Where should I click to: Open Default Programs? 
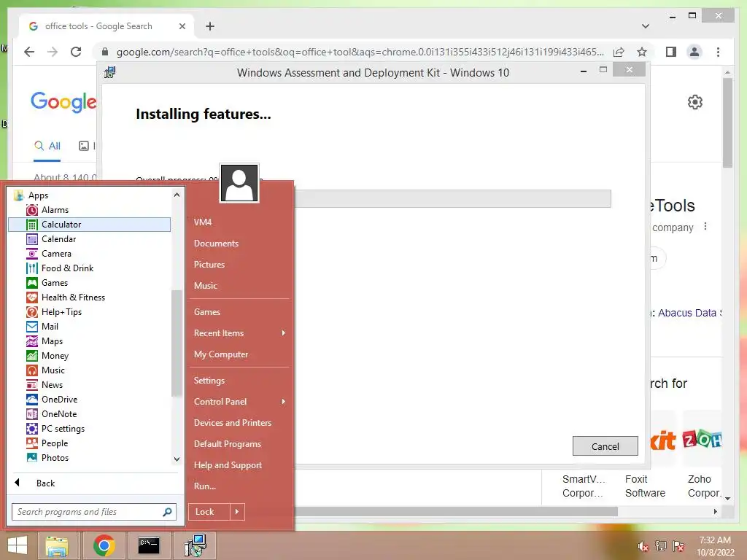(x=228, y=444)
